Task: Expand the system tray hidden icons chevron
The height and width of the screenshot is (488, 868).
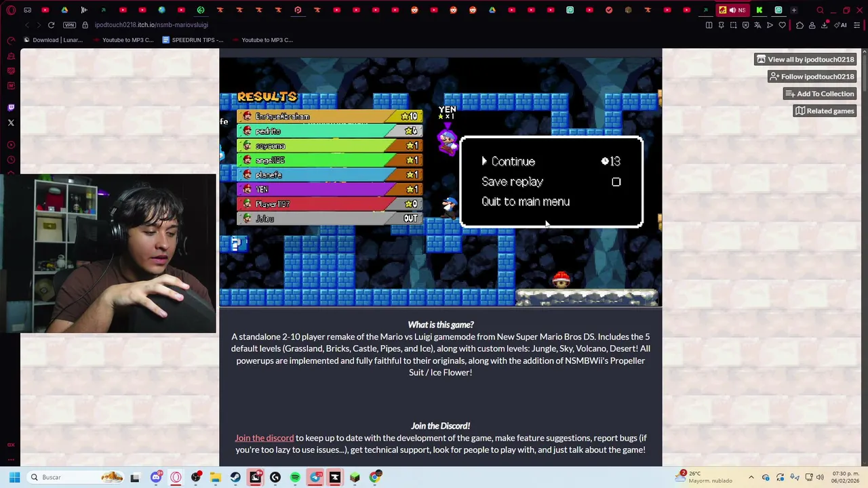Action: tap(751, 477)
